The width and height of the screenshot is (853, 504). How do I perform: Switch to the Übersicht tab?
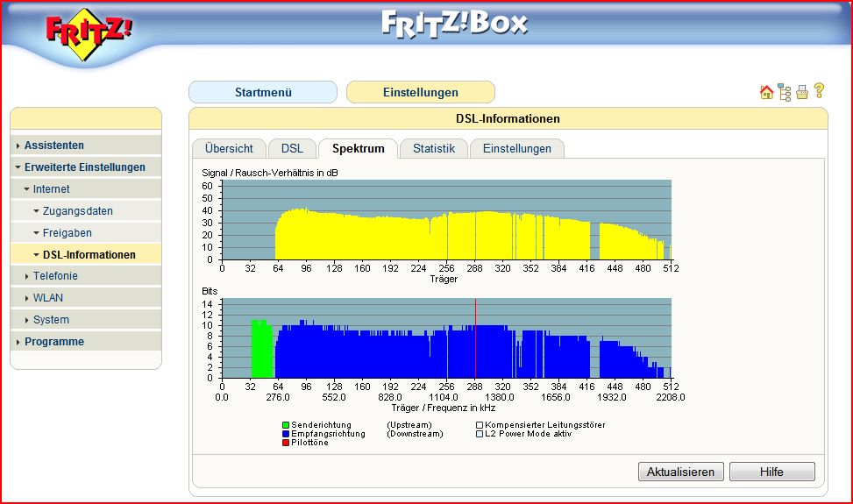(x=229, y=148)
